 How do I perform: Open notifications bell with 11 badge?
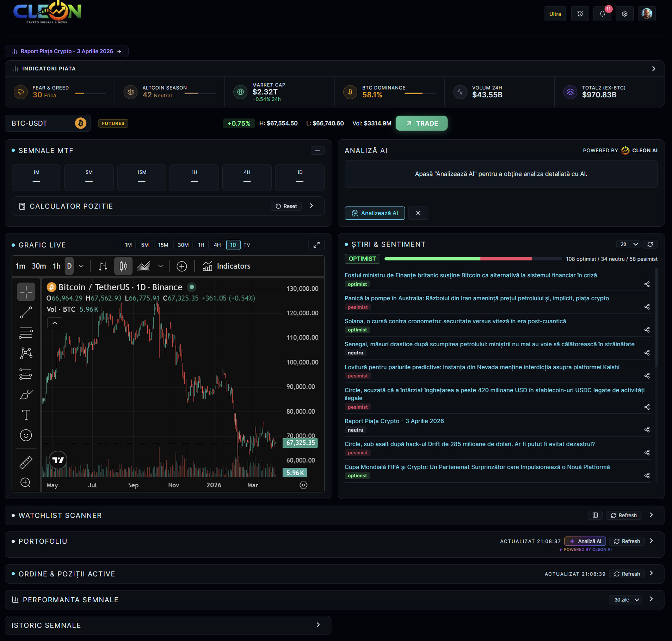[602, 14]
